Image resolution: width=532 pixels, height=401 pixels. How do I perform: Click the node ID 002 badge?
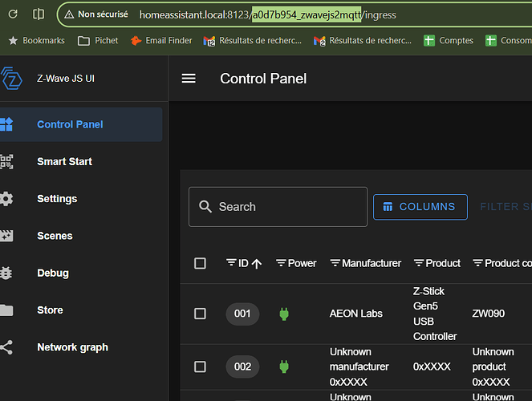point(242,367)
